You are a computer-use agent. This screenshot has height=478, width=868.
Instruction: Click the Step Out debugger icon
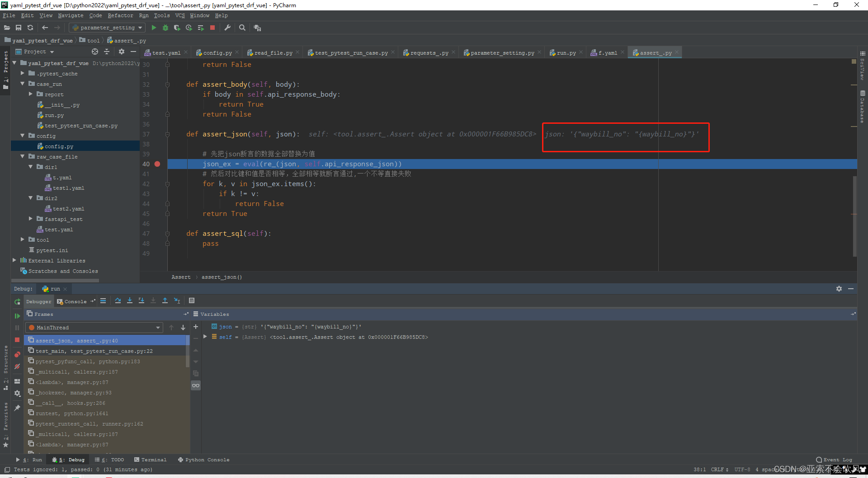click(x=165, y=300)
